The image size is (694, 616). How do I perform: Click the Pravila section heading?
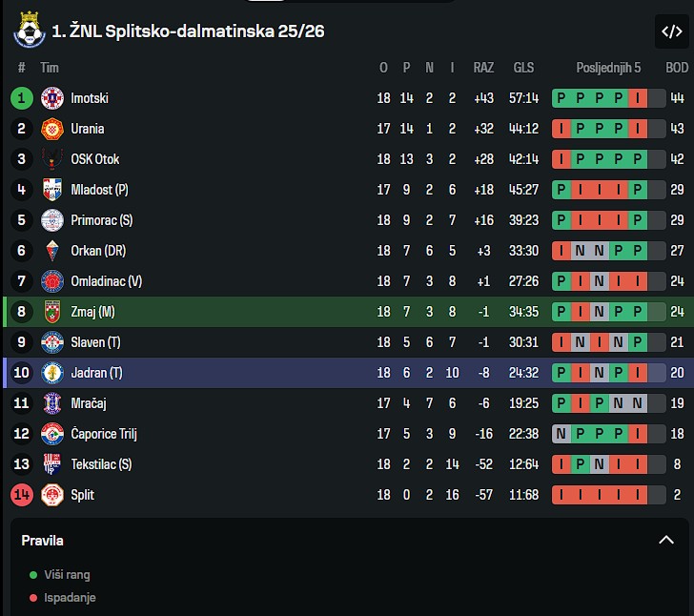click(43, 541)
